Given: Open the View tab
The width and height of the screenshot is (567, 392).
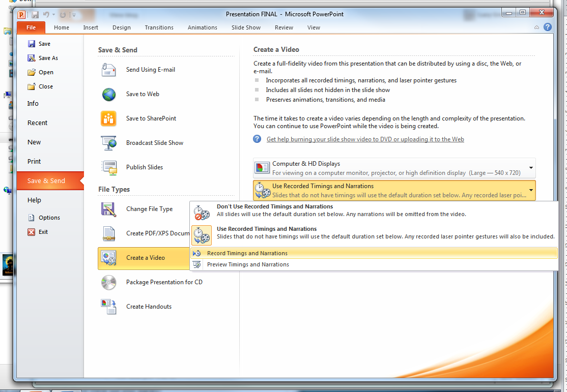Looking at the screenshot, I should pyautogui.click(x=314, y=27).
